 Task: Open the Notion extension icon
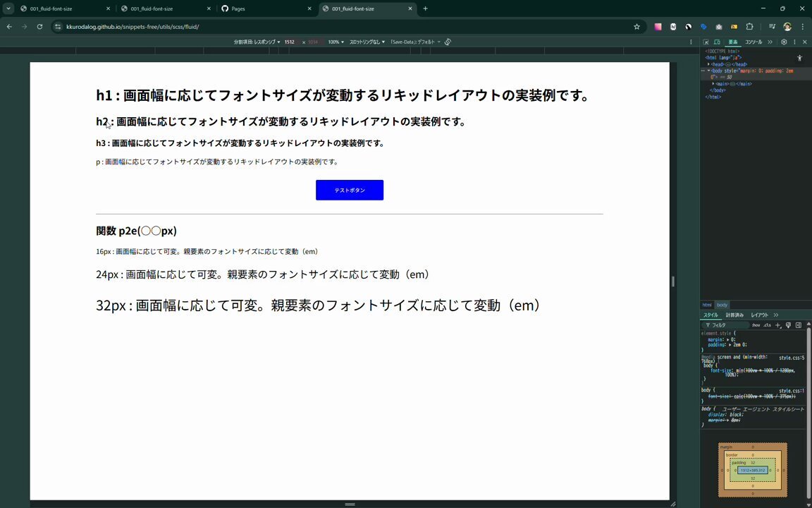(x=673, y=26)
